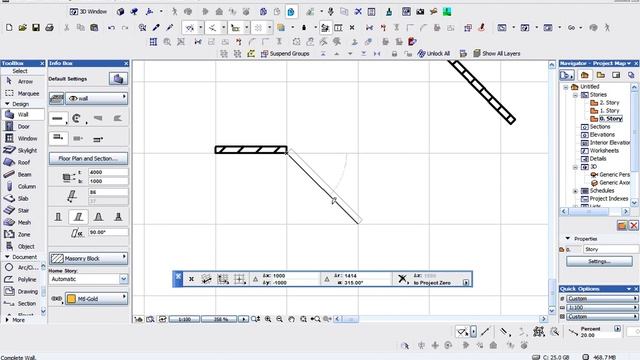Click the Undo icon
This screenshot has width=640, height=360.
[x=111, y=28]
